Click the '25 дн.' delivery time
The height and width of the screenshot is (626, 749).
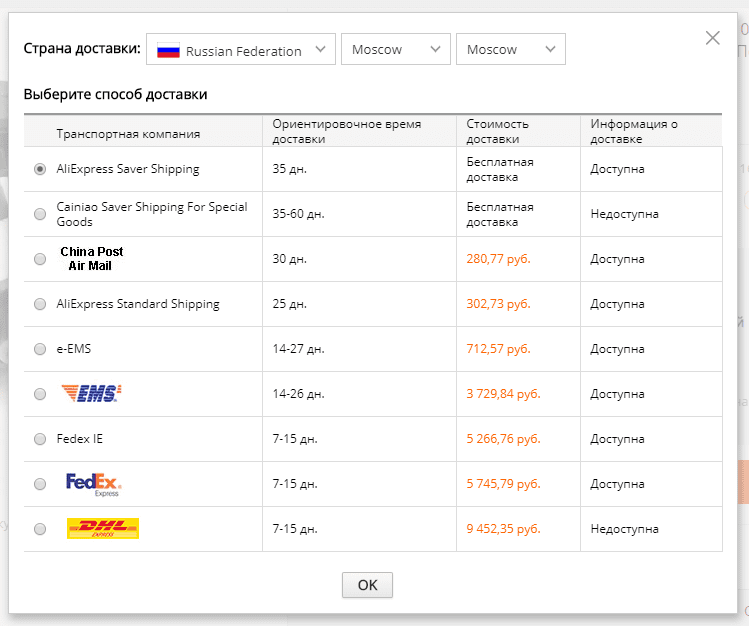tap(289, 304)
